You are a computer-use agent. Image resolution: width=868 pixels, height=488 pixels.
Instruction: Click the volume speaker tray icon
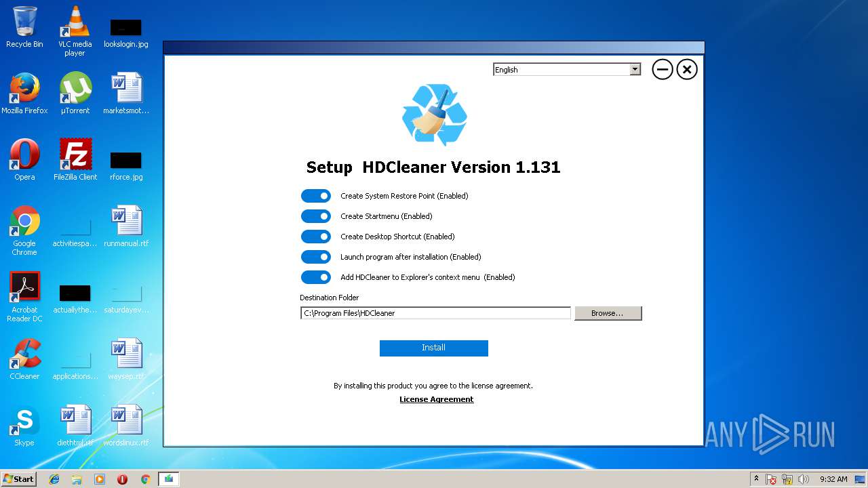[x=804, y=479]
